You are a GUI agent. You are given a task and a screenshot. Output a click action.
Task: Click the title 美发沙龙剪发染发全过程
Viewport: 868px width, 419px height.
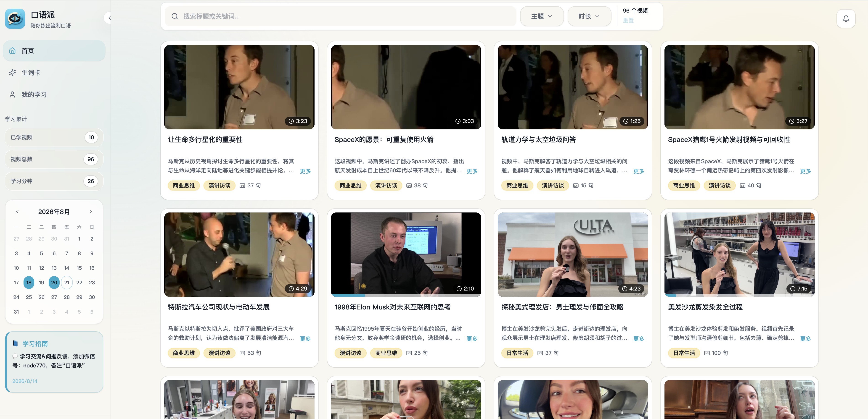[705, 307]
